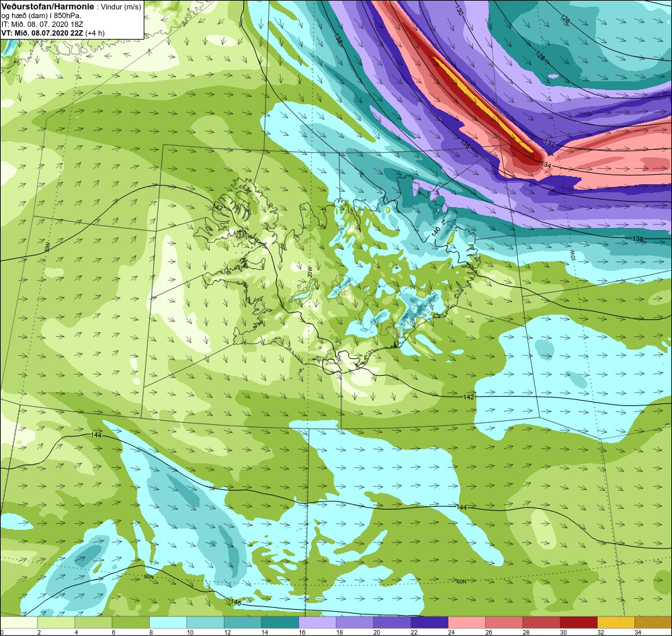Image resolution: width=672 pixels, height=636 pixels.
Task: Click the 8–10 m/s pale cyan legend swatch
Action: coord(168,623)
